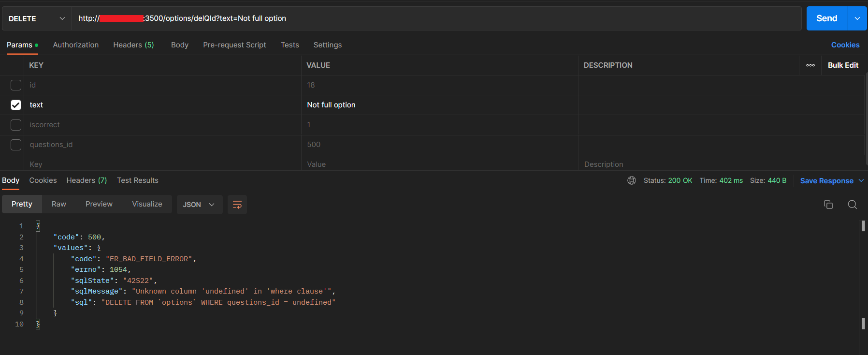Open the JSON format dropdown
The height and width of the screenshot is (355, 868).
[x=199, y=205]
